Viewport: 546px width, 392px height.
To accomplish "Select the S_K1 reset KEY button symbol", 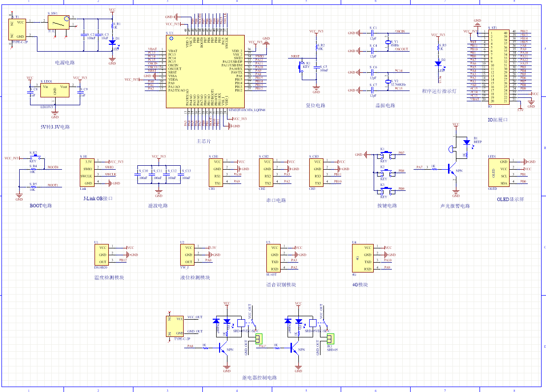I will (300, 67).
